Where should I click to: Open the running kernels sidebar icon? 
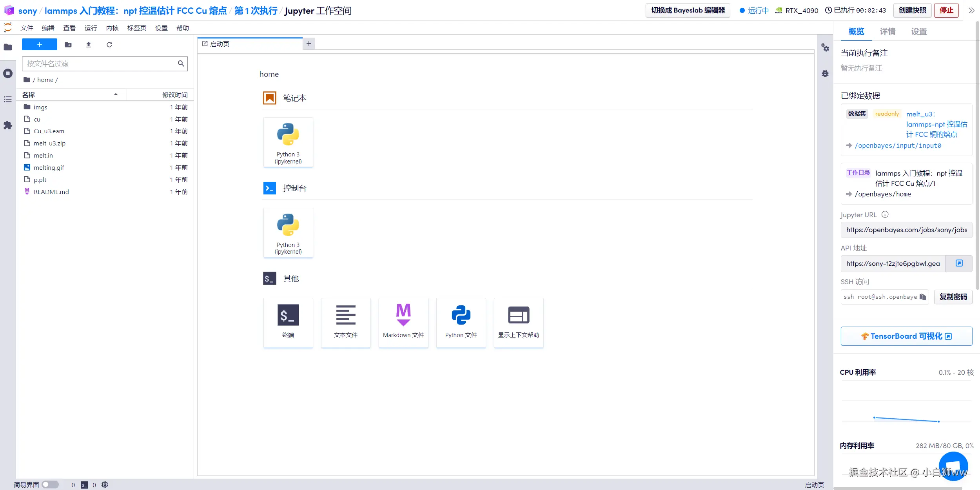pos(8,73)
